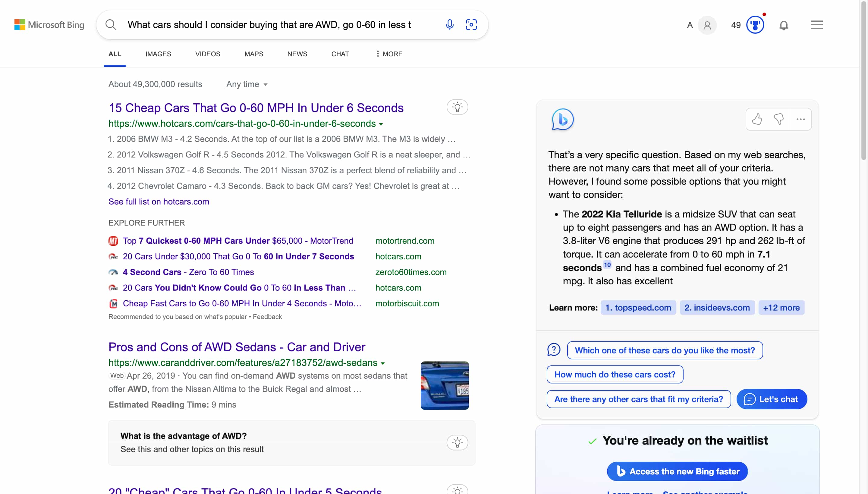Open the MORE dropdown in the navigation bar
Screen dimensions: 868x494
[x=388, y=54]
